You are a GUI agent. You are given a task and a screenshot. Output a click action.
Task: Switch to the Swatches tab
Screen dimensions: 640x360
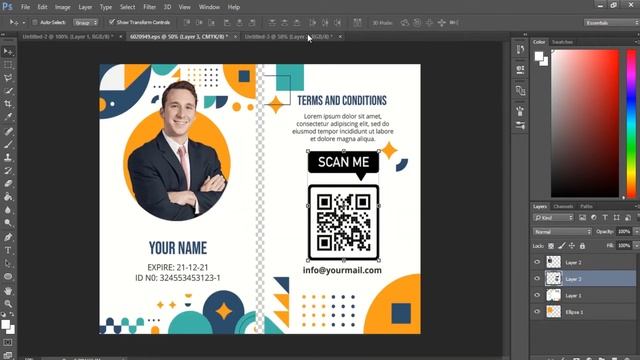pos(562,42)
